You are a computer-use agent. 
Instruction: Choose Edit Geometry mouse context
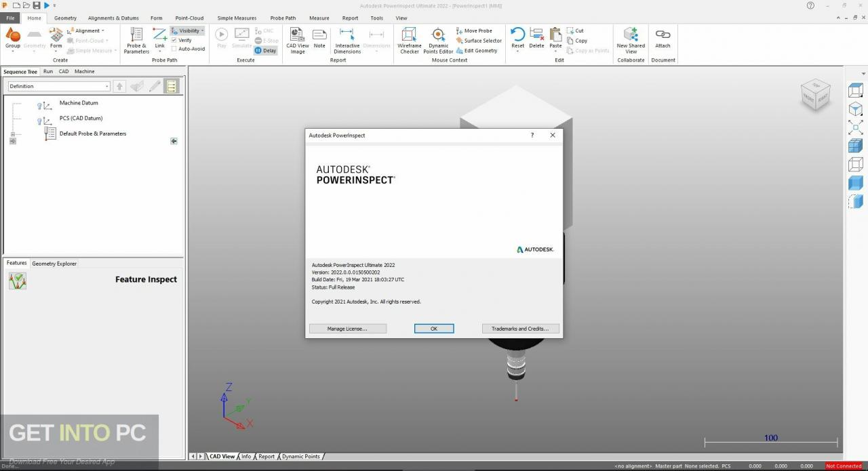pyautogui.click(x=477, y=50)
